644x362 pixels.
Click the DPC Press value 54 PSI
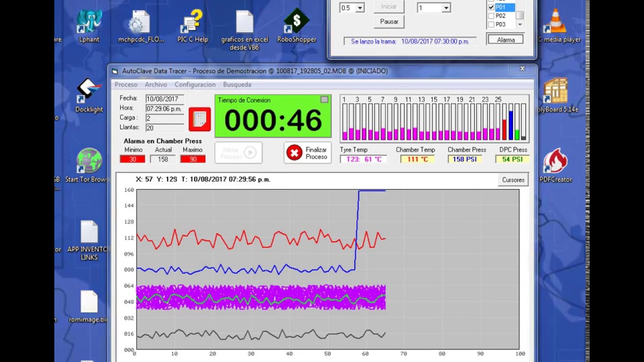[512, 159]
